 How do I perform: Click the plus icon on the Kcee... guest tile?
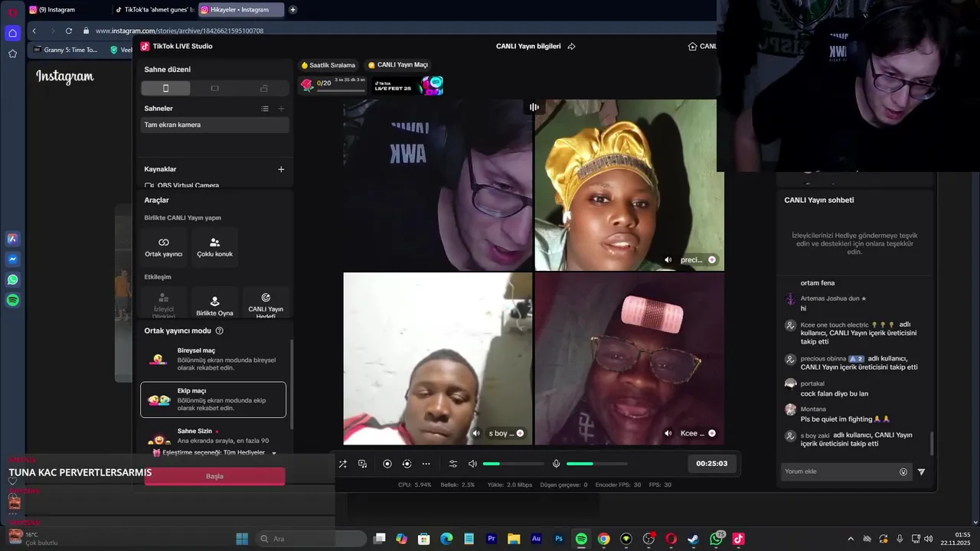tap(712, 433)
